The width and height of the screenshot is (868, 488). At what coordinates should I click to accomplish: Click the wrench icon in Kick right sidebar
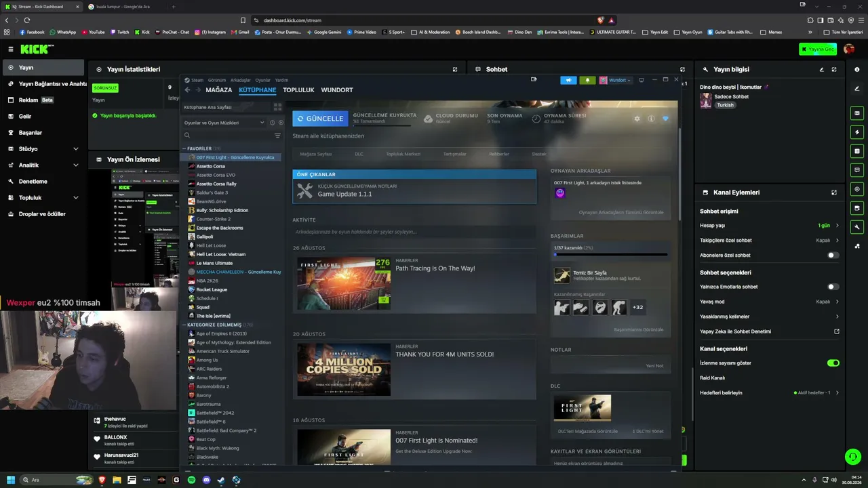(857, 227)
